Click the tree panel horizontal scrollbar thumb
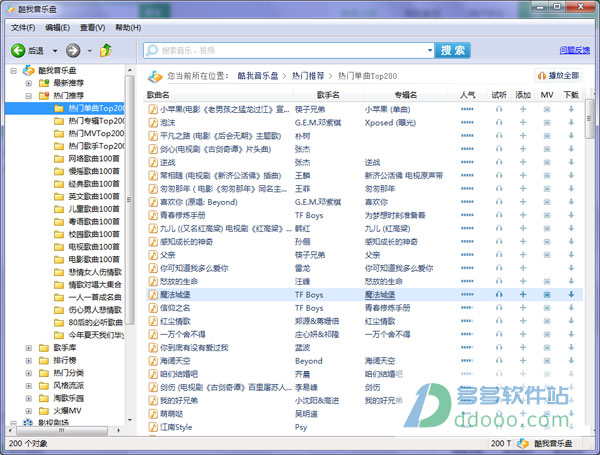600x455 pixels. tap(61, 431)
